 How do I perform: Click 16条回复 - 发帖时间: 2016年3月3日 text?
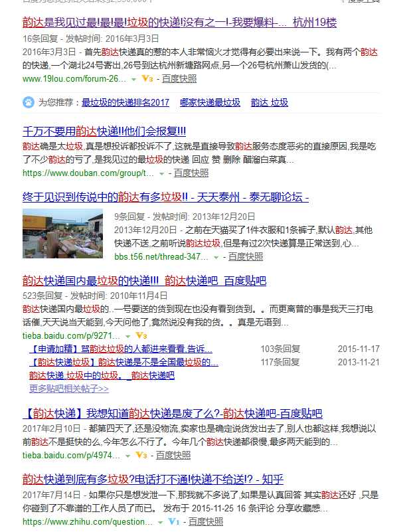coord(90,39)
